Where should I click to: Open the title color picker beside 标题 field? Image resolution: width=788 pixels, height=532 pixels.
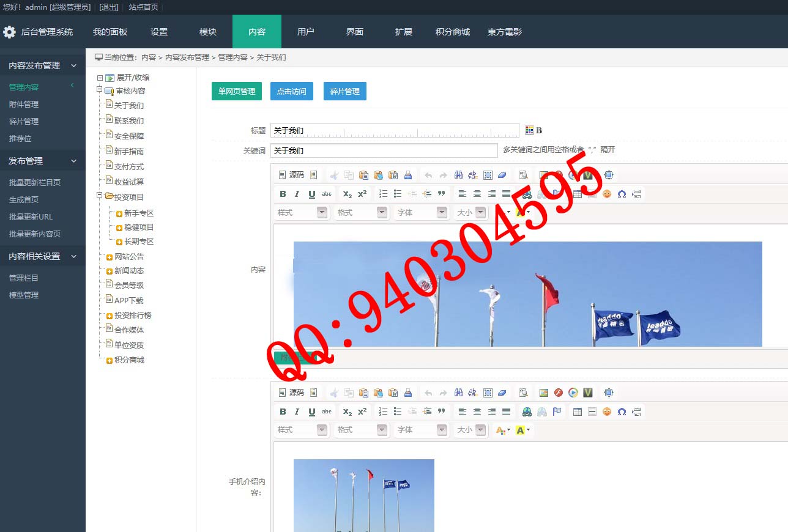click(530, 130)
